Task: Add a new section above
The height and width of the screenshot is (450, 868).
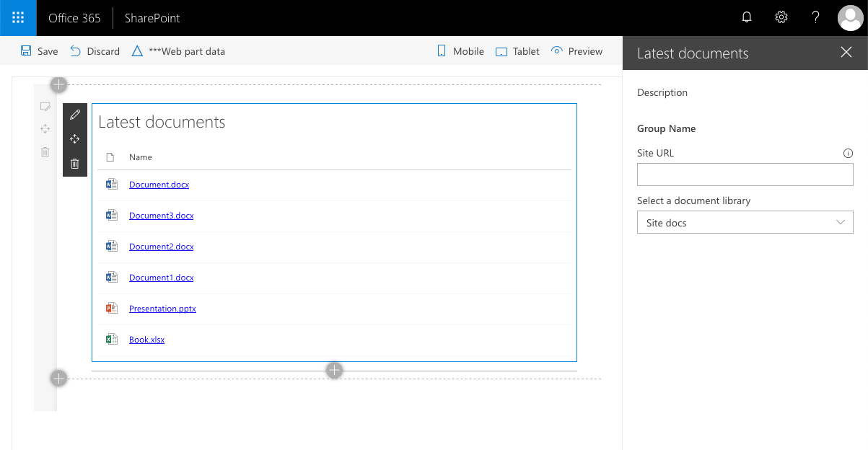Action: point(59,84)
